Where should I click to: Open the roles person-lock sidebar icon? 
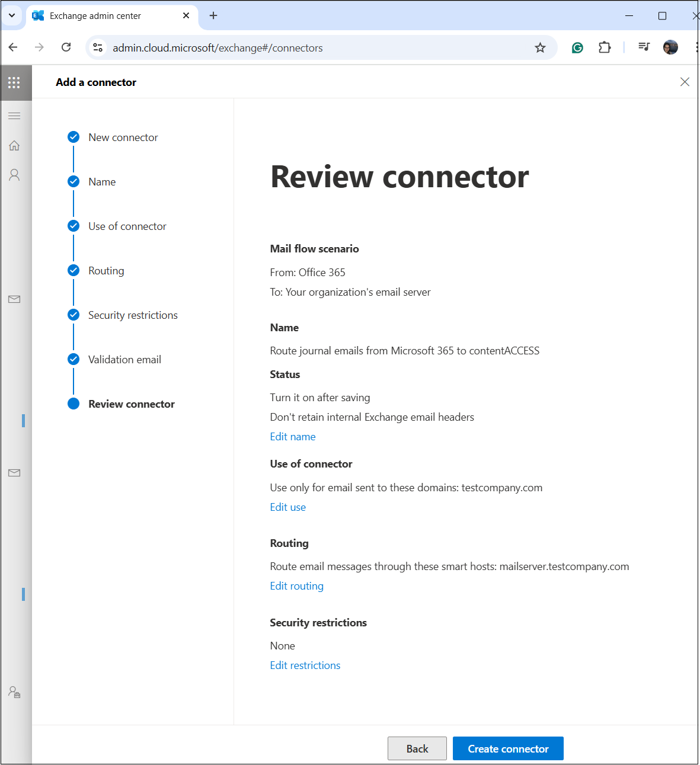click(x=14, y=692)
